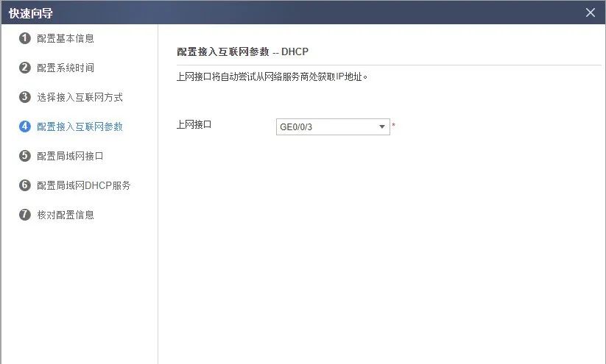
Task: Select 配置接入互联网参数 step label
Action: coord(80,126)
